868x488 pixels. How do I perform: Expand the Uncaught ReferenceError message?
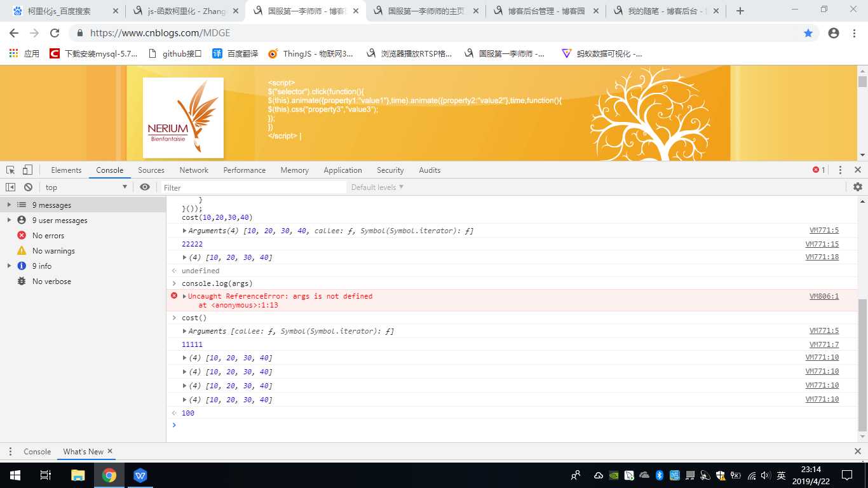coord(185,296)
